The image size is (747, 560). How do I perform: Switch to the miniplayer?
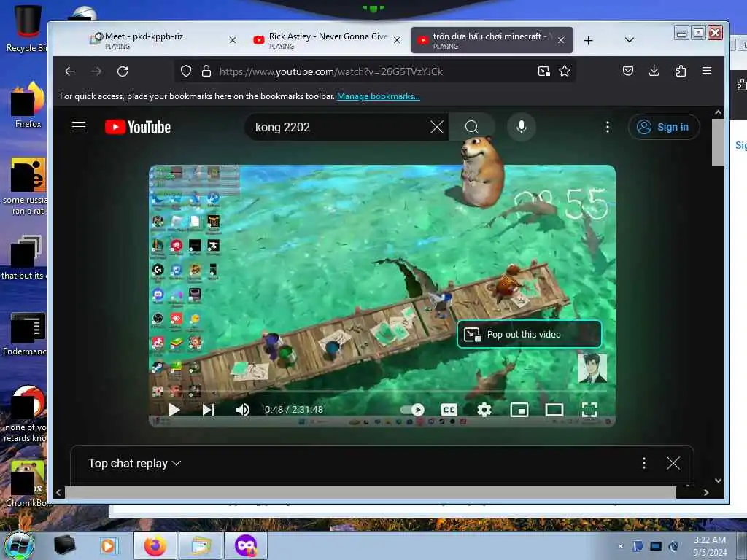[x=519, y=410]
